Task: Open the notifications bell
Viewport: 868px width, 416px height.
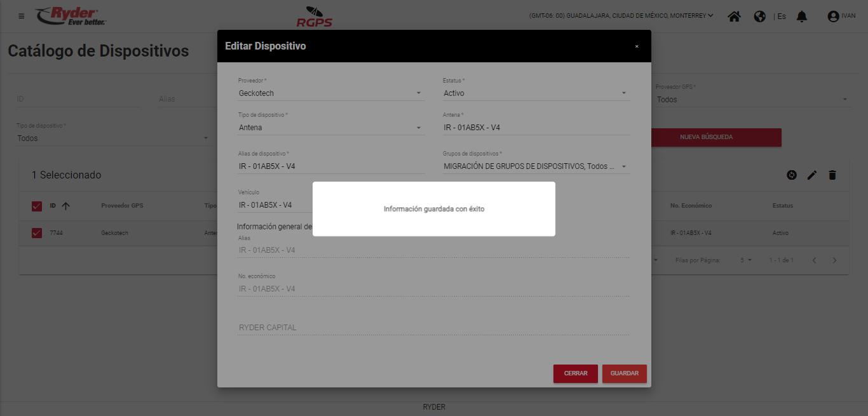Action: click(x=802, y=17)
